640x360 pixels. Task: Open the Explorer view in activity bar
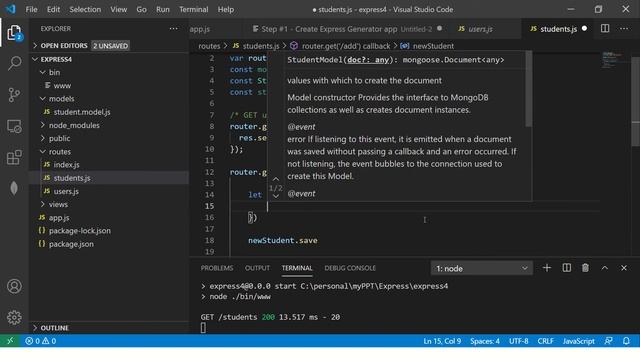coord(14,33)
